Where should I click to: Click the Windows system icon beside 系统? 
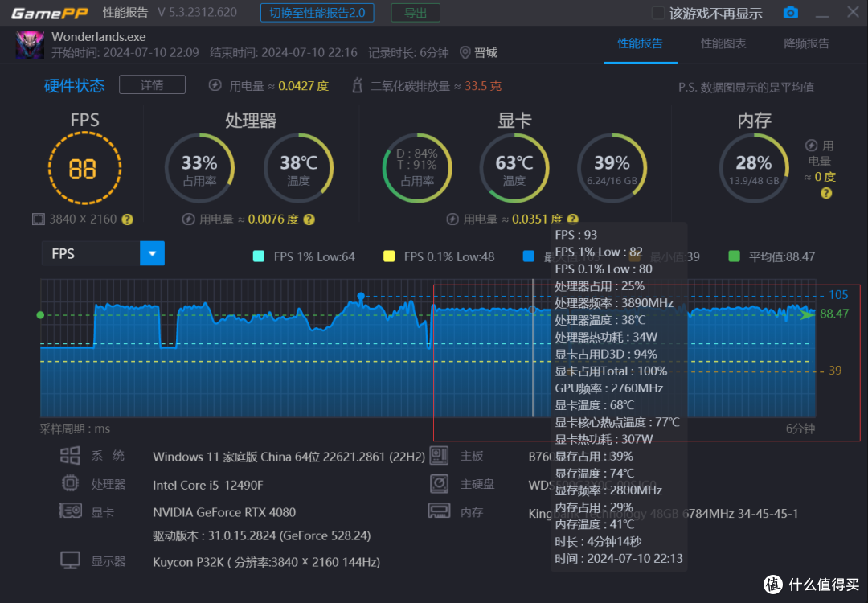[70, 456]
